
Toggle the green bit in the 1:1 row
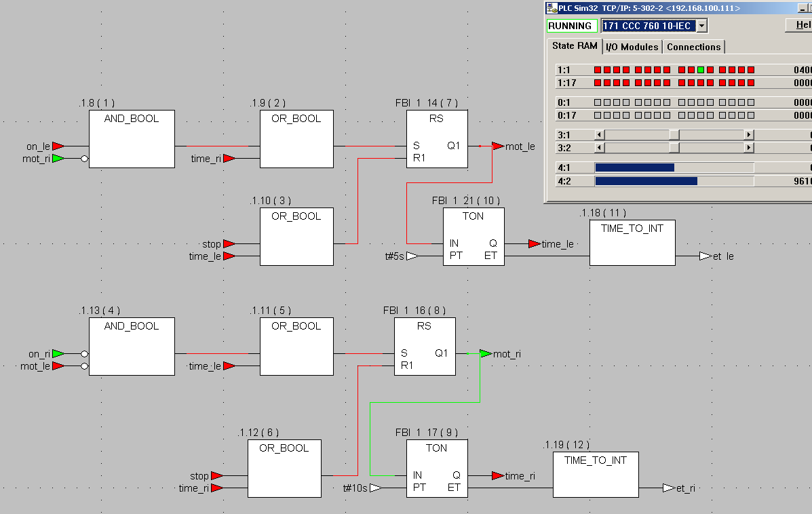pyautogui.click(x=701, y=70)
